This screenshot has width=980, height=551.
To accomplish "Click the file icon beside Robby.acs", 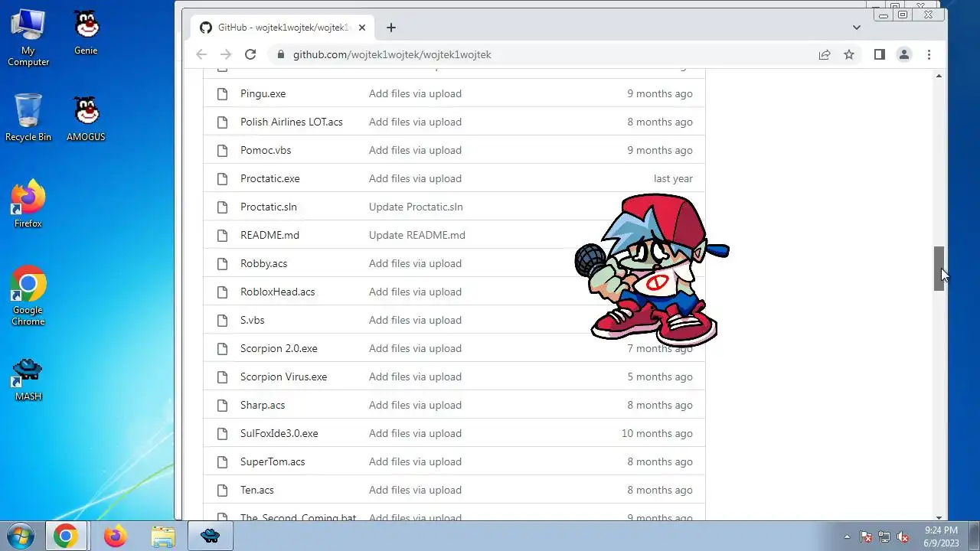I will 223,263.
